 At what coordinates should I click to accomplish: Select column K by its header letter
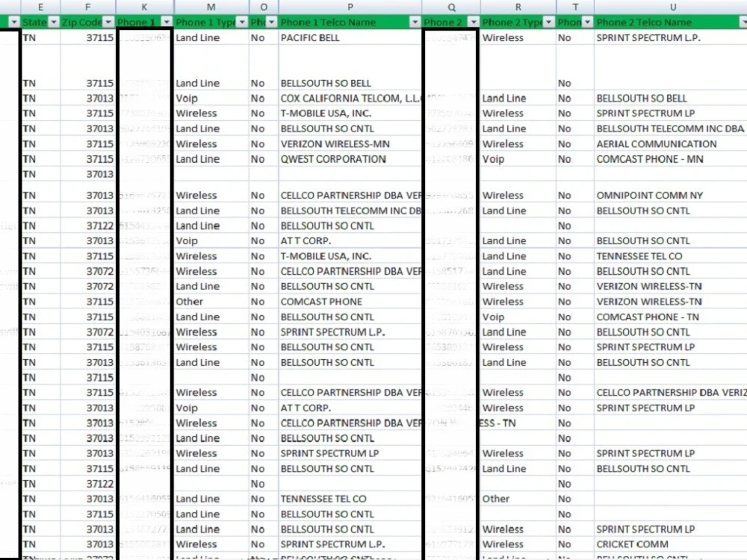click(x=144, y=7)
